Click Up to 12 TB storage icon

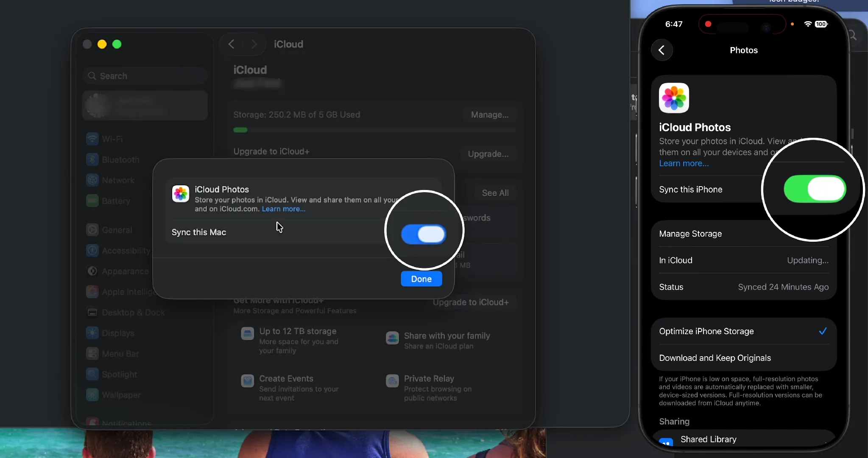(x=247, y=333)
